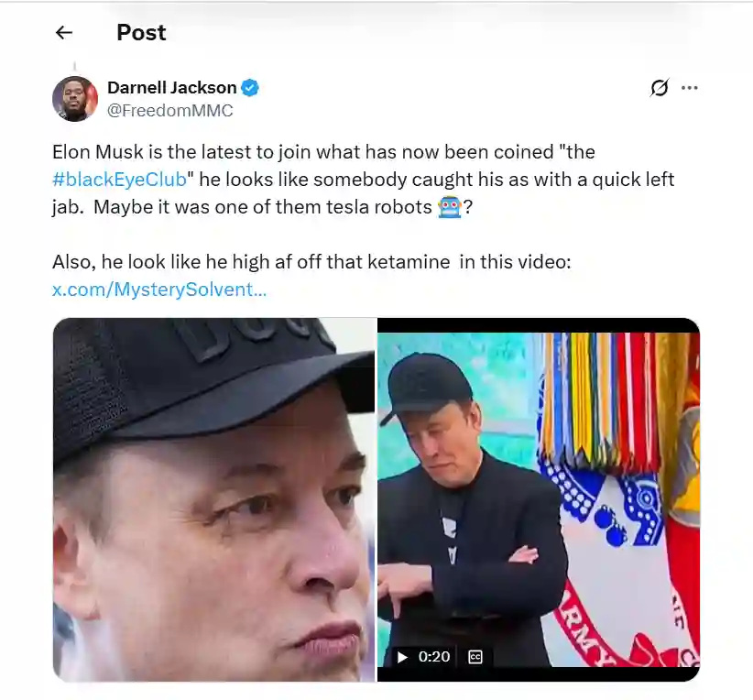Open the #blackEyeClub hashtag

(x=119, y=180)
